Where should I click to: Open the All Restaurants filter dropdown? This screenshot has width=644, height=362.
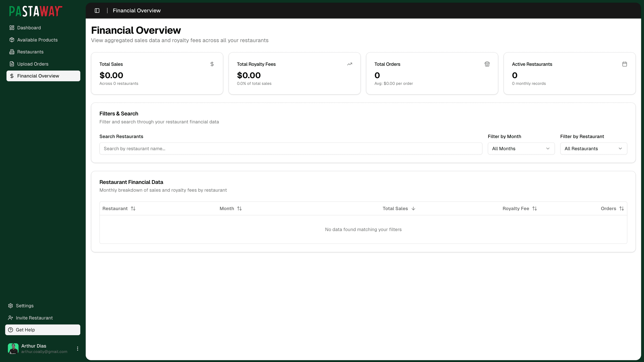594,148
